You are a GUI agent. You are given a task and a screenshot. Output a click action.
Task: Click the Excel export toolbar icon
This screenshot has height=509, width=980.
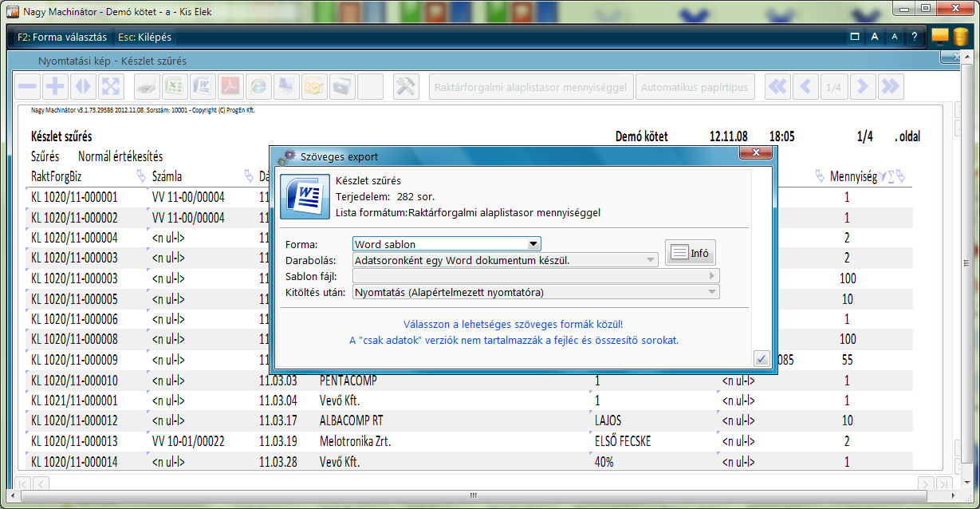coord(175,86)
